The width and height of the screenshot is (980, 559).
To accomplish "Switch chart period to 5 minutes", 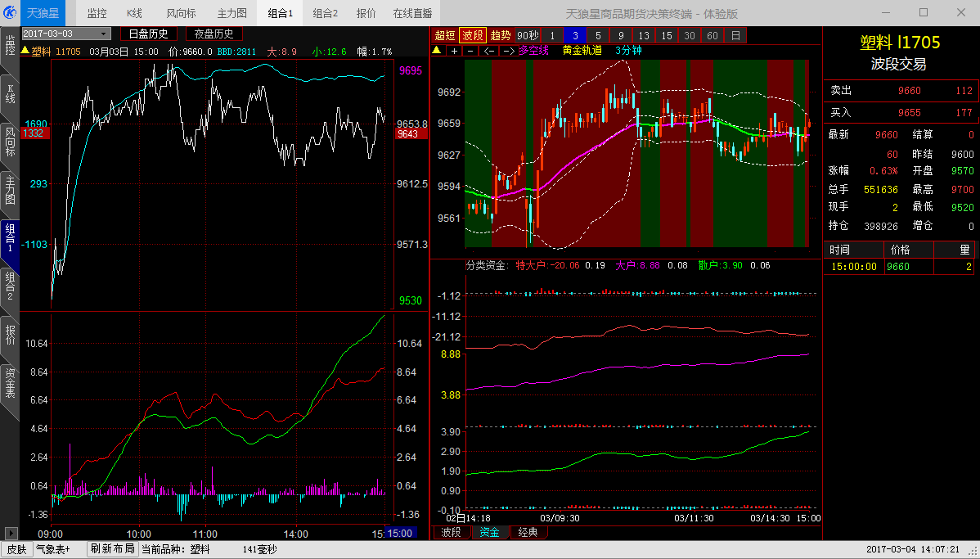I will [598, 36].
